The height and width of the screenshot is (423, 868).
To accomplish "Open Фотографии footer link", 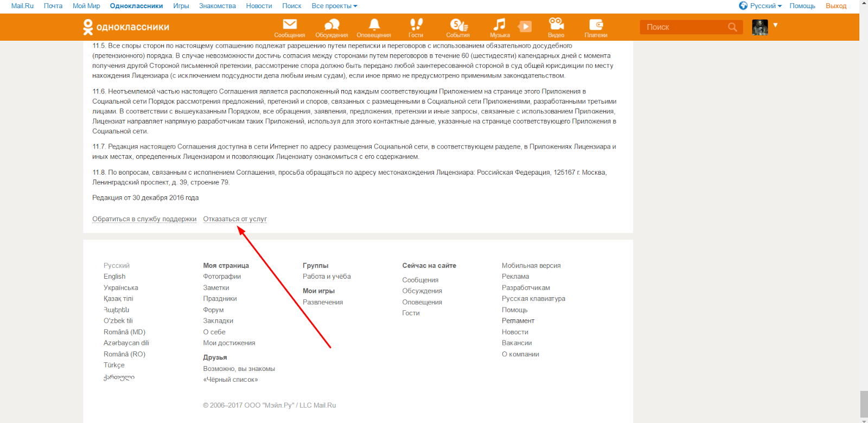I will tap(222, 277).
